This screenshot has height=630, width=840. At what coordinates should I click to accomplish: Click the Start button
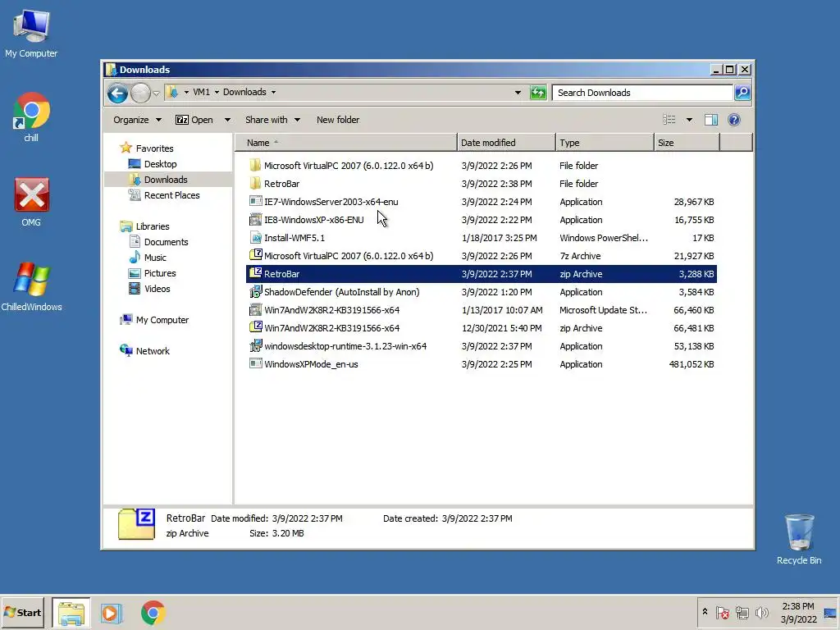click(x=22, y=613)
